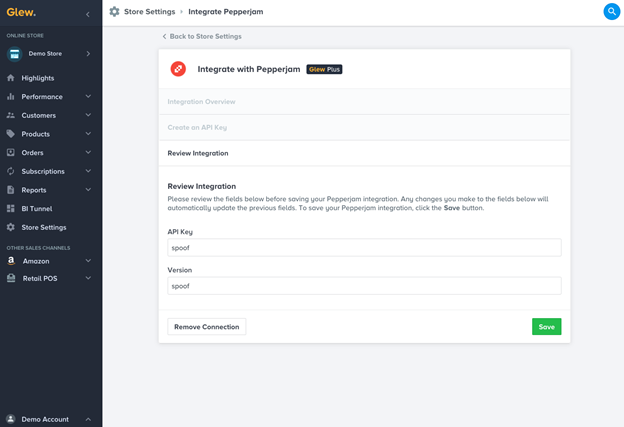Viewport: 624px width, 427px height.
Task: Click the green Save button
Action: pos(546,327)
